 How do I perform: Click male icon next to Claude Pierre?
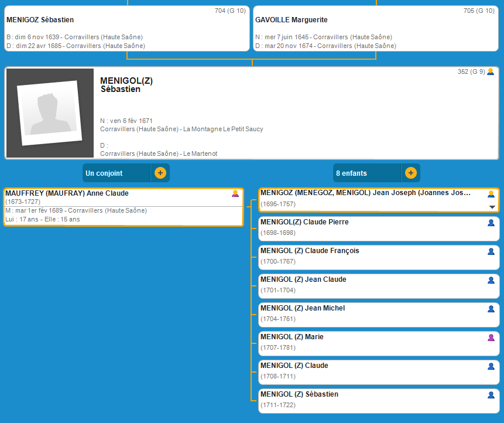tap(491, 223)
